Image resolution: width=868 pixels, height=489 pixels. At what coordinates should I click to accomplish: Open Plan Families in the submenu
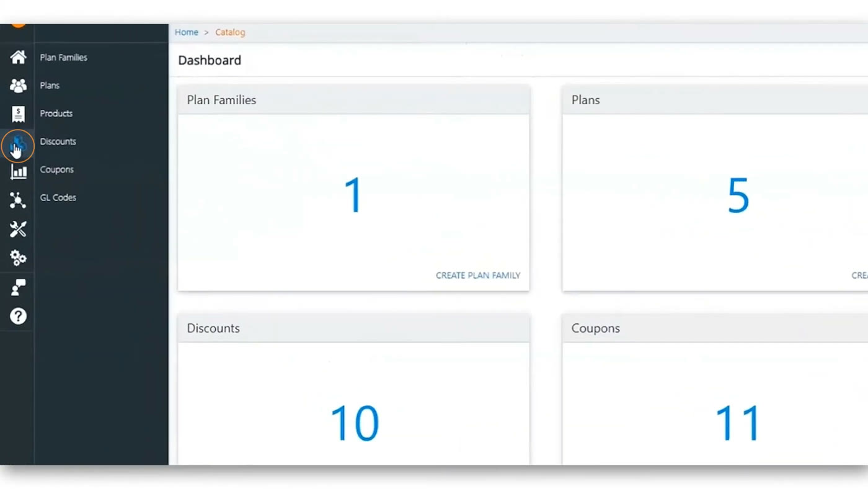pyautogui.click(x=63, y=58)
